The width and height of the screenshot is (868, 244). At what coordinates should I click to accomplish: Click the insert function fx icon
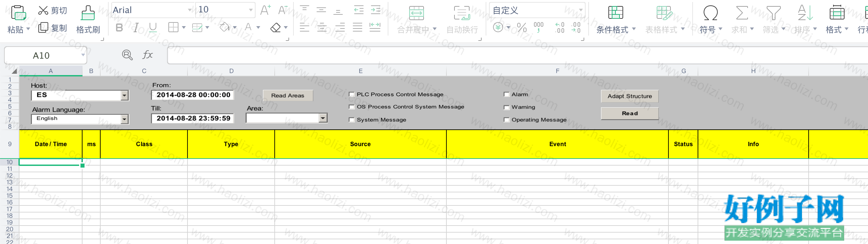(148, 55)
